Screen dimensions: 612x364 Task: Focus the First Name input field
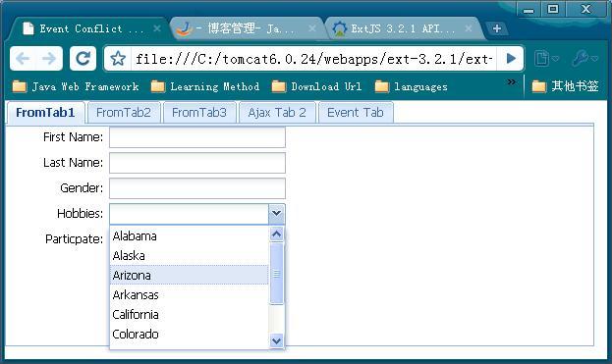[x=197, y=137]
